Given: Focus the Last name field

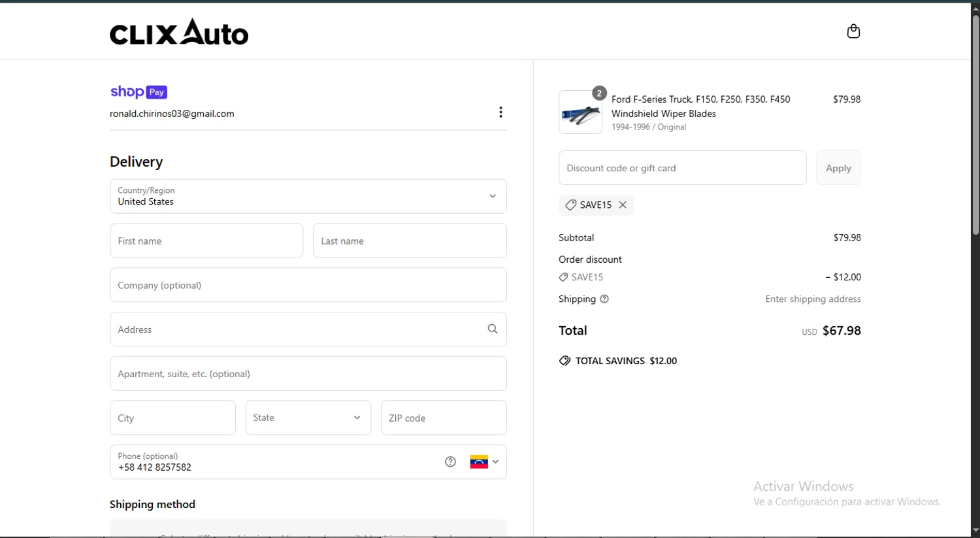Looking at the screenshot, I should pos(410,241).
